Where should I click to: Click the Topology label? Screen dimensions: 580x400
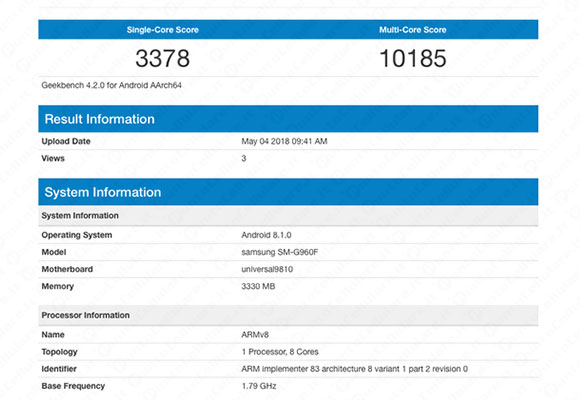59,352
